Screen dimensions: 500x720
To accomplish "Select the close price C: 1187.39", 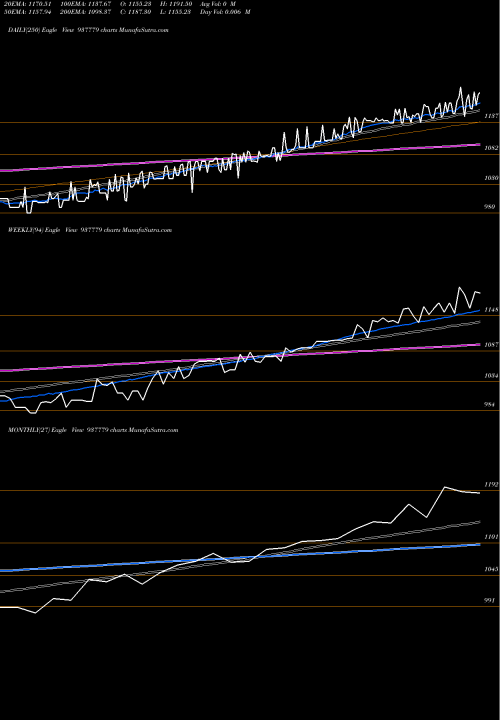I will click(x=136, y=12).
